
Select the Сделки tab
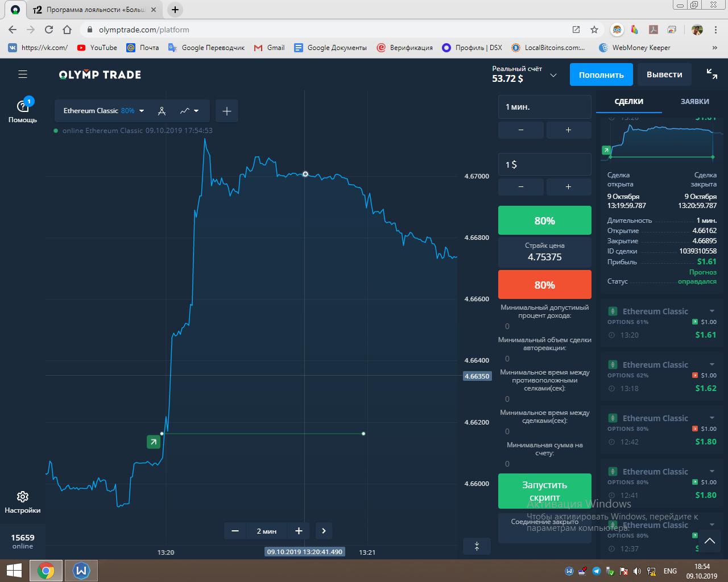pos(628,101)
